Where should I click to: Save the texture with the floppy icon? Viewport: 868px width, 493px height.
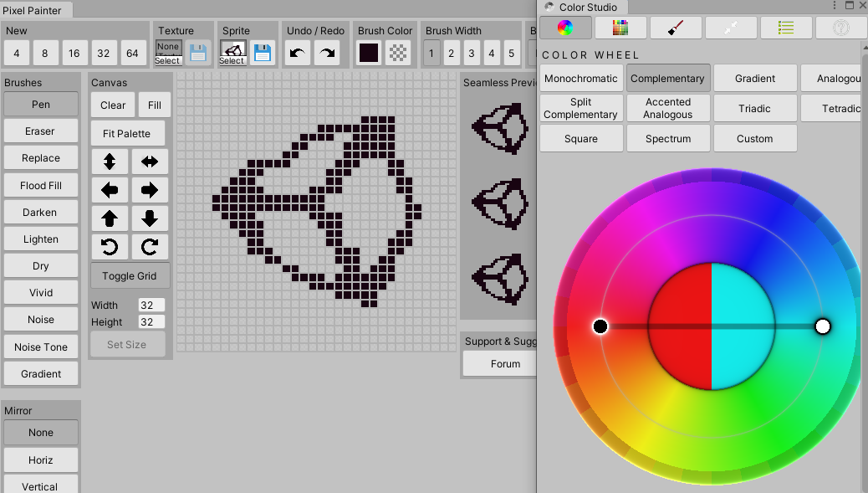click(x=197, y=54)
